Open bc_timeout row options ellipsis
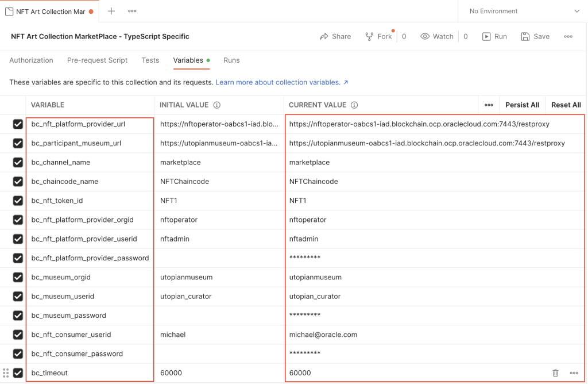The height and width of the screenshot is (384, 588). coord(574,373)
